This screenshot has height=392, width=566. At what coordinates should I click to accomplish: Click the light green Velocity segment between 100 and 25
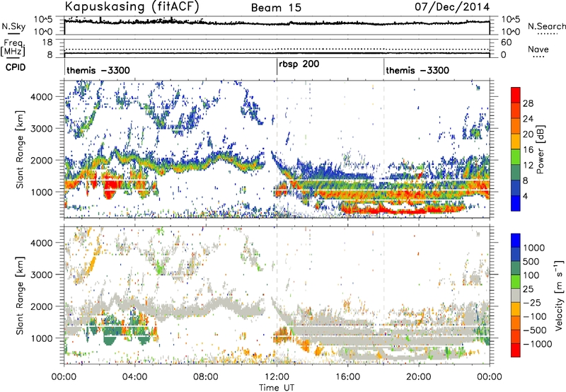tap(516, 282)
